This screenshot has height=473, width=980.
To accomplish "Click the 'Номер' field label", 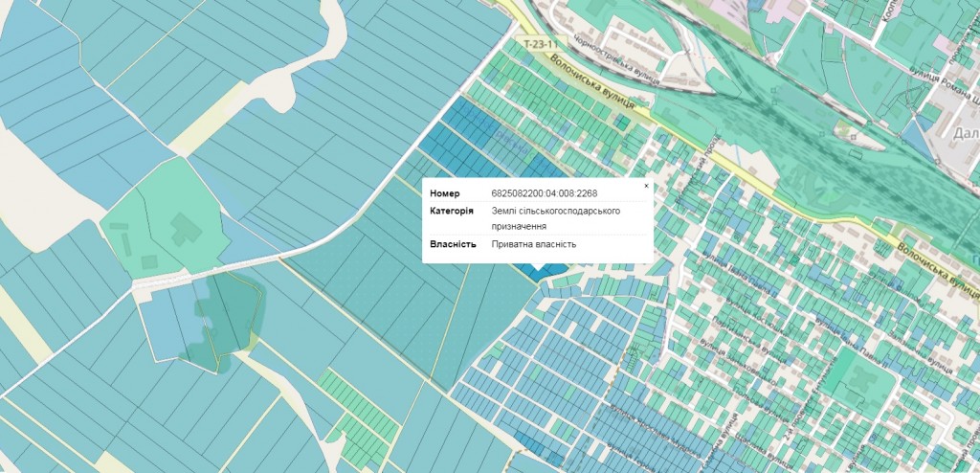I will [x=445, y=193].
